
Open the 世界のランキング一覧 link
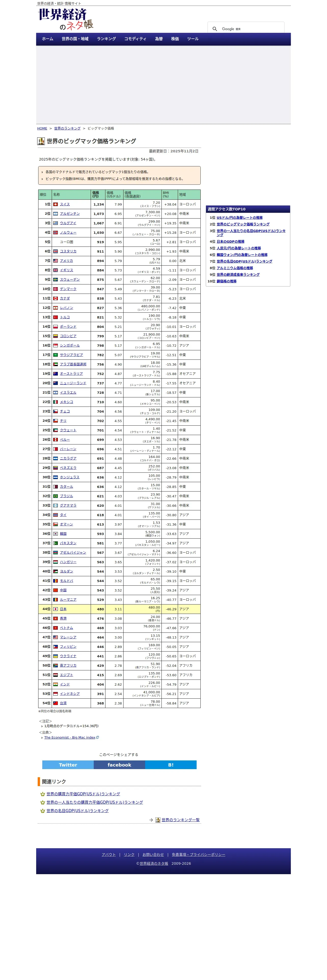pos(181,820)
